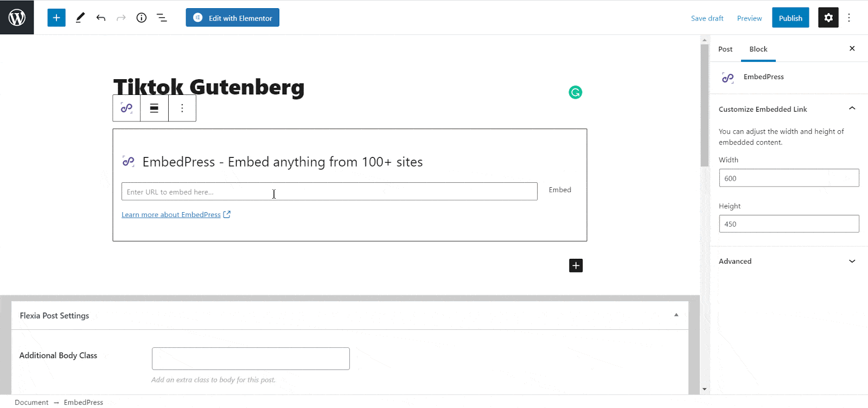The width and height of the screenshot is (868, 408).
Task: Open the Learn more about EmbedPress link
Action: (x=171, y=215)
